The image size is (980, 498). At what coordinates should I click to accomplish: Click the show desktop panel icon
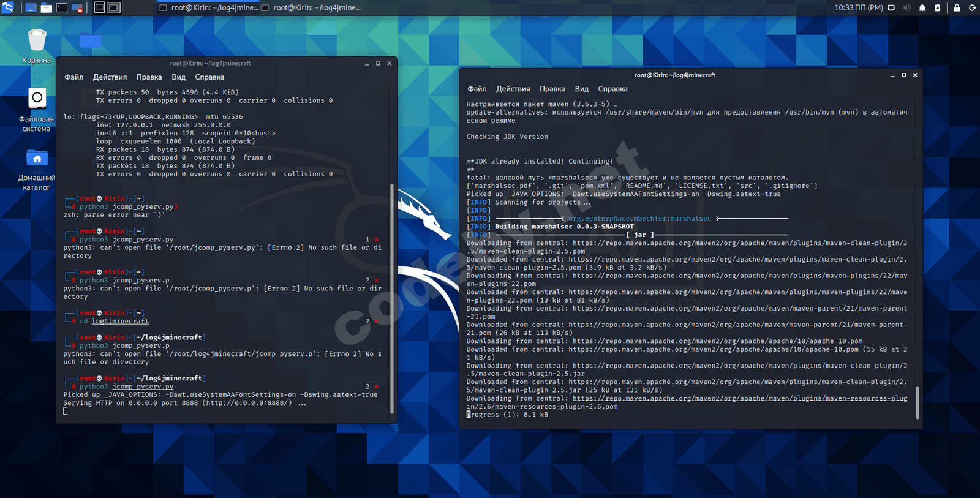[31, 7]
